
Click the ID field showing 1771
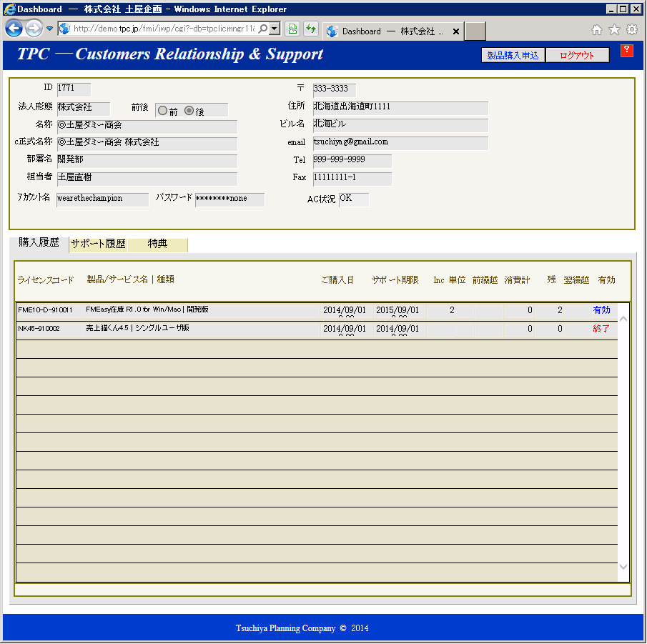coord(74,89)
